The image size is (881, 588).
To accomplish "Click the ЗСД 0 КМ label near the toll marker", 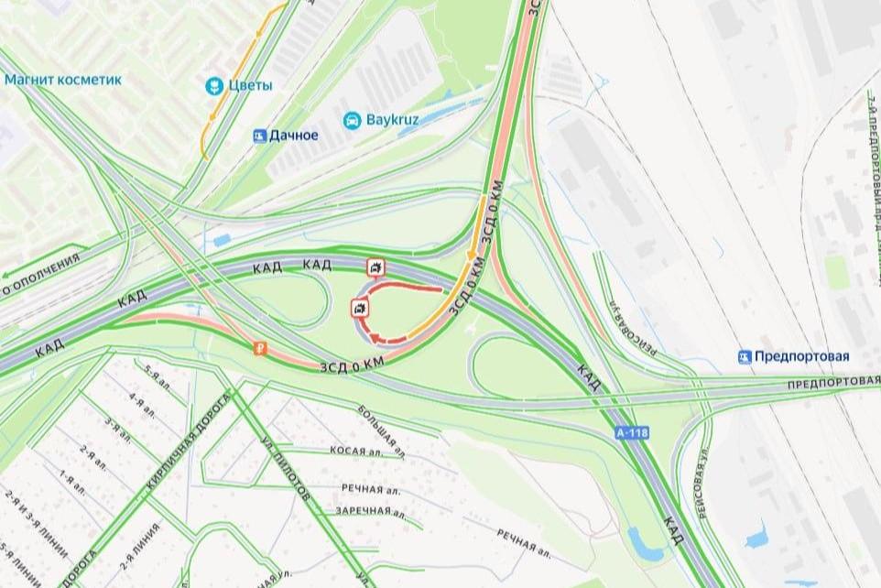I will (353, 365).
